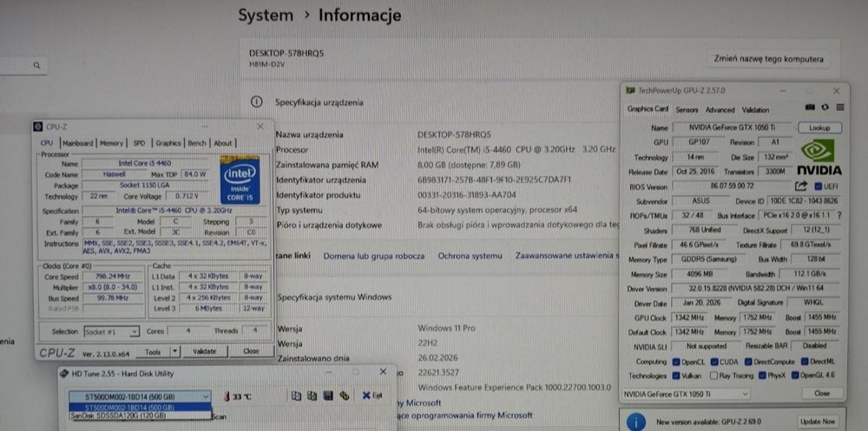Screen dimensions: 868x431
Task: Click the Lookup button in GPU-Z
Action: coord(820,127)
